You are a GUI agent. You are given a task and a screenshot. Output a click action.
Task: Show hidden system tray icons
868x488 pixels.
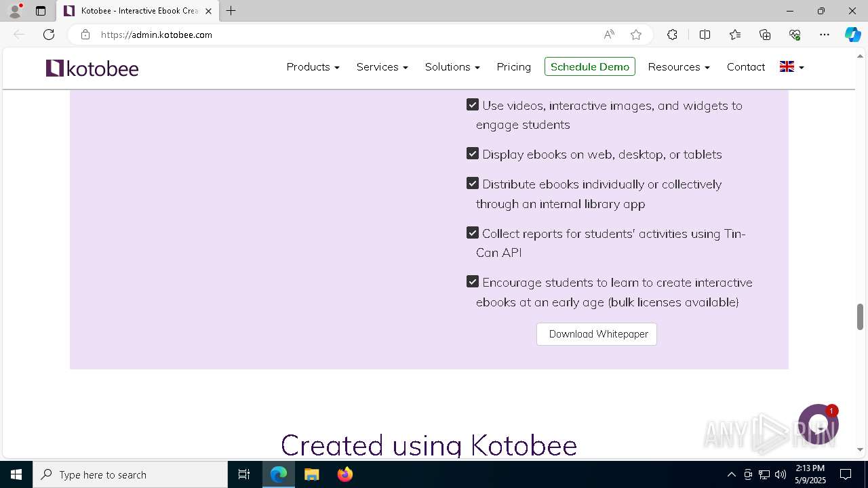coord(731,474)
